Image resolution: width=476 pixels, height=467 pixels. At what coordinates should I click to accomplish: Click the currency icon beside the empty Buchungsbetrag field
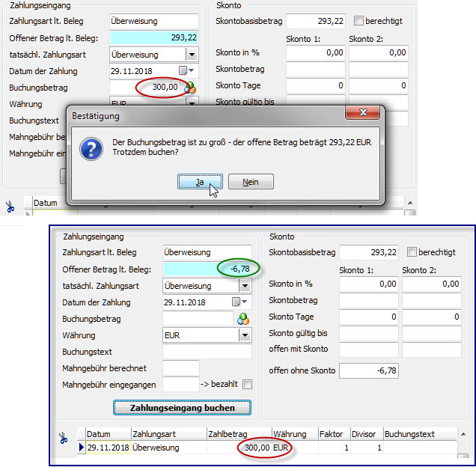[243, 319]
